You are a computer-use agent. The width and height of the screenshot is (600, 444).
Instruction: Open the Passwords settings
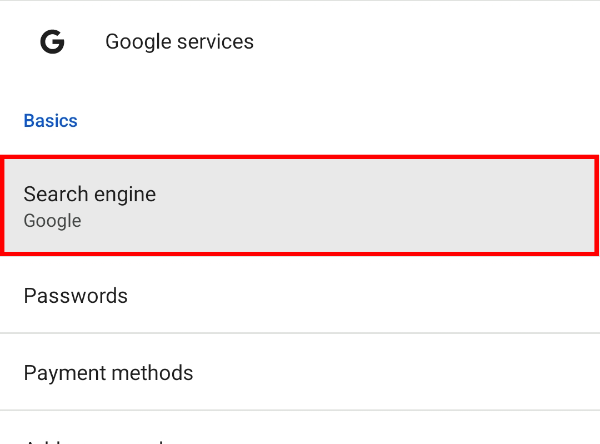click(x=300, y=296)
